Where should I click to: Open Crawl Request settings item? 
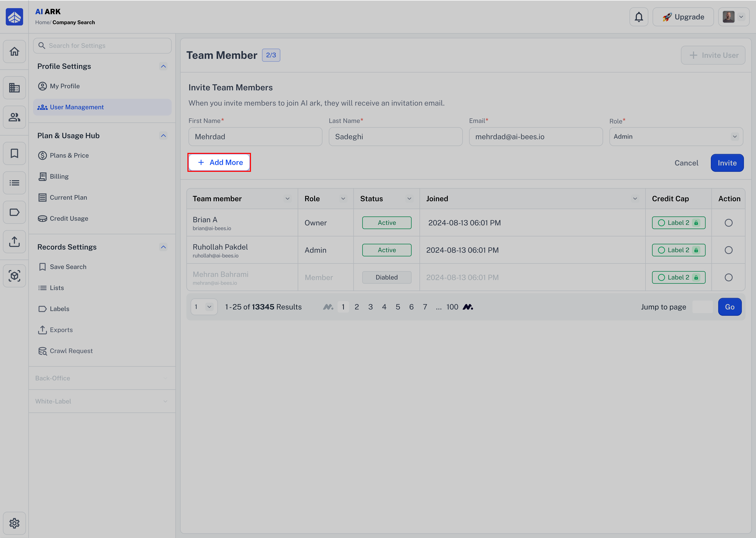[x=102, y=351]
